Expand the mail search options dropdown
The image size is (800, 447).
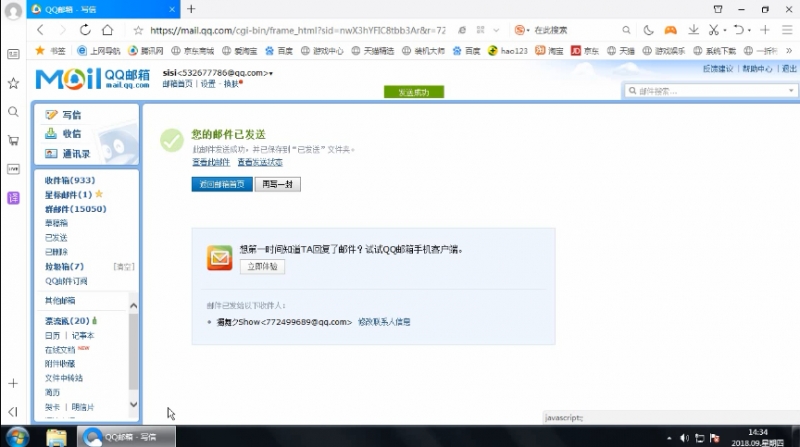click(791, 91)
